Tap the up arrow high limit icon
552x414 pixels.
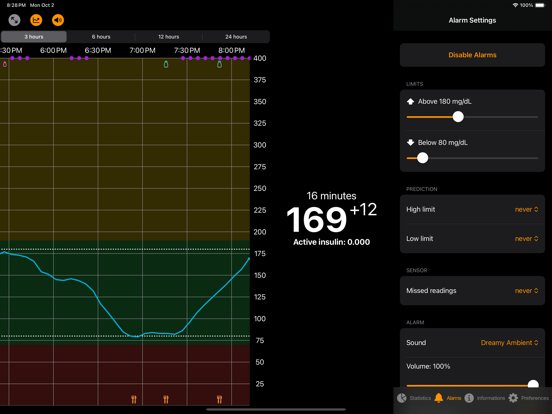tap(410, 102)
